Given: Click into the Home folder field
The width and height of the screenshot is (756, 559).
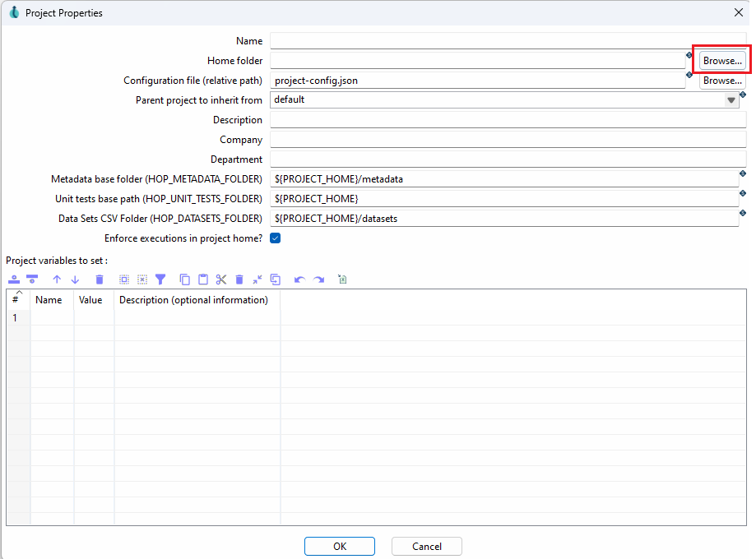Looking at the screenshot, I should pos(478,61).
